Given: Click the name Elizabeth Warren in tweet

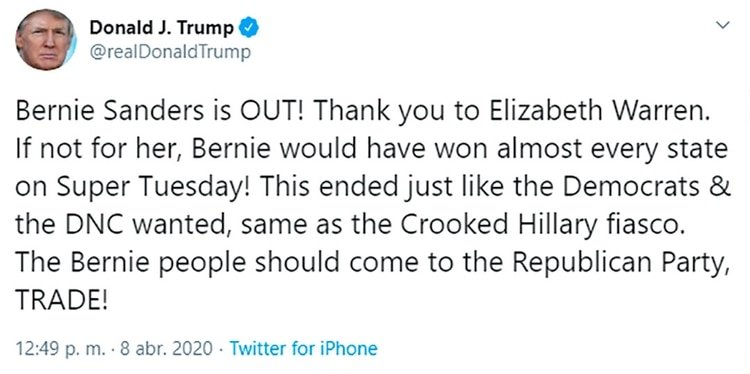Looking at the screenshot, I should click(597, 111).
